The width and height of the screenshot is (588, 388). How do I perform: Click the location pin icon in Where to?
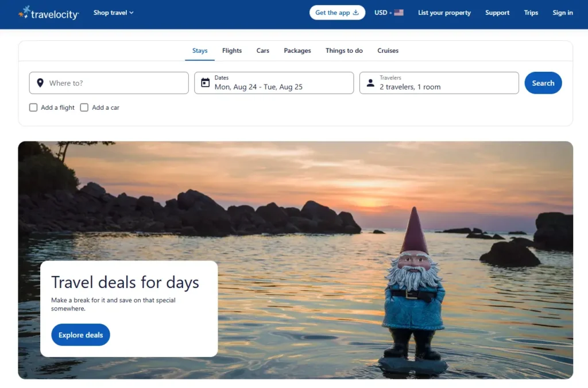click(40, 83)
